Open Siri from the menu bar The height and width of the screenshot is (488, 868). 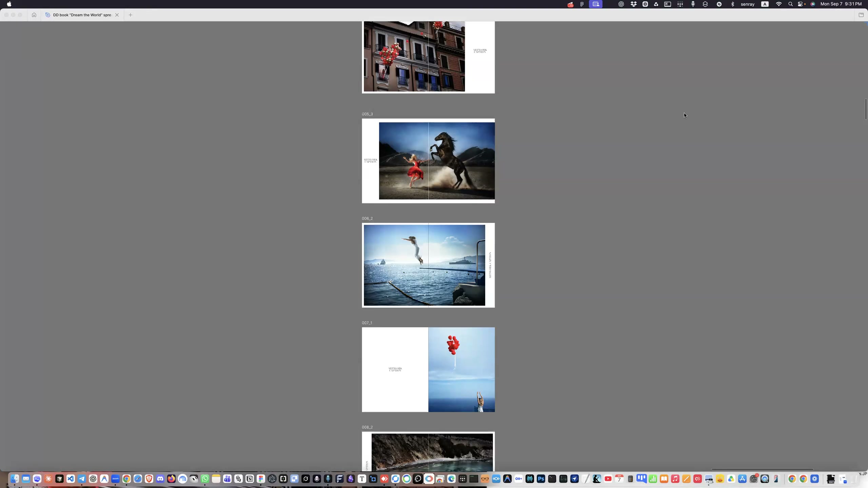coord(813,4)
